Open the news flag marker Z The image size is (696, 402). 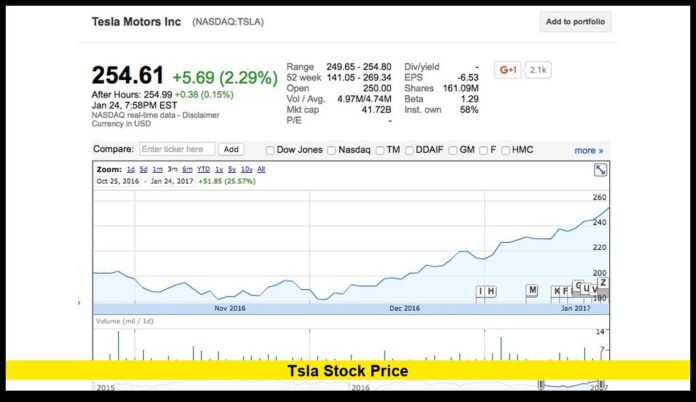(x=603, y=283)
